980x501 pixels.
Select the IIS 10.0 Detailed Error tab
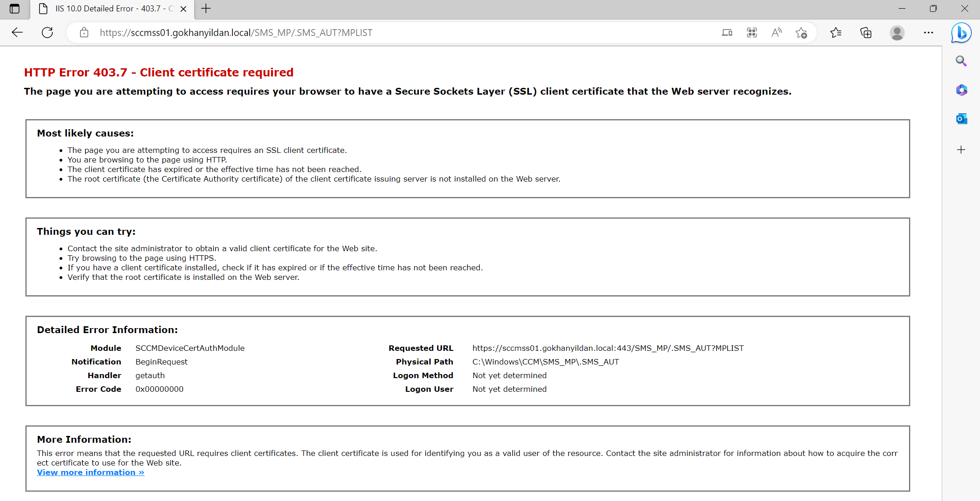click(x=112, y=9)
